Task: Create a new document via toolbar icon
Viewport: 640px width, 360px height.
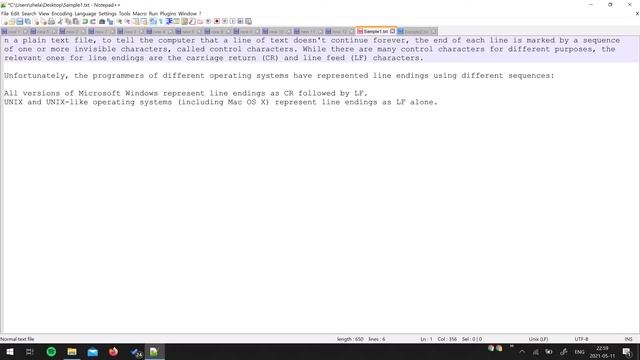Action: tap(5, 21)
